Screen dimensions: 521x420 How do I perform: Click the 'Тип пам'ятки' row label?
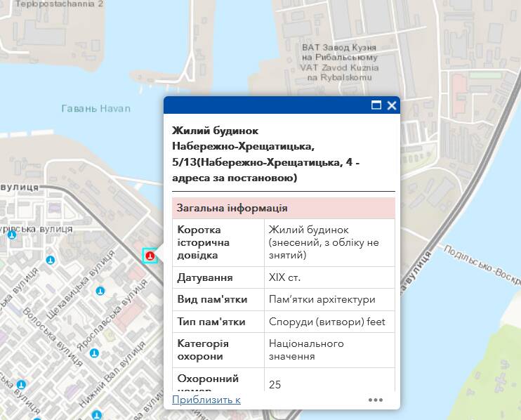coord(211,322)
